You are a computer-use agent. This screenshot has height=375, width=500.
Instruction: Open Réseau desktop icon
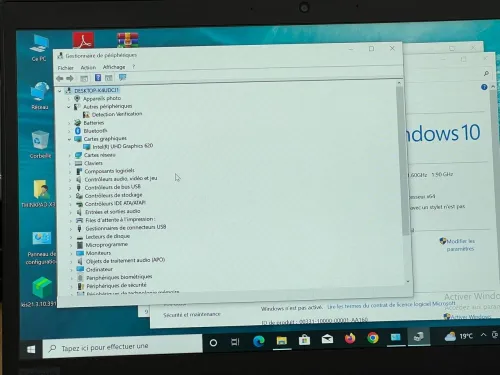click(40, 96)
